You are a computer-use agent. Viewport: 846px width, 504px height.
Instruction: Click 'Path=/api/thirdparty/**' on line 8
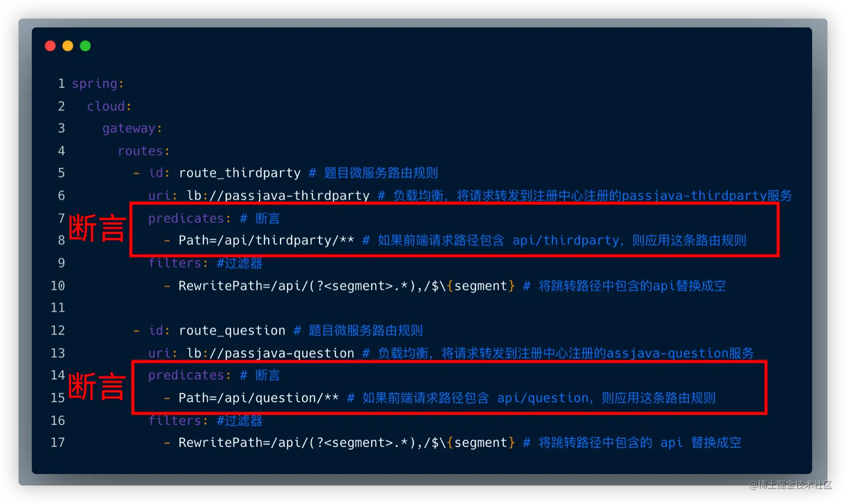tap(266, 240)
